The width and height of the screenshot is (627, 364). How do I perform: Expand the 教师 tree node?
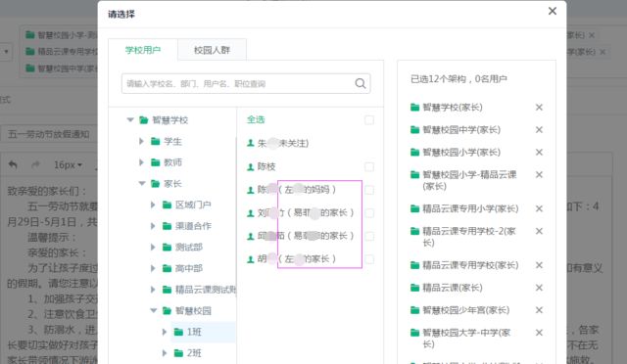point(141,162)
